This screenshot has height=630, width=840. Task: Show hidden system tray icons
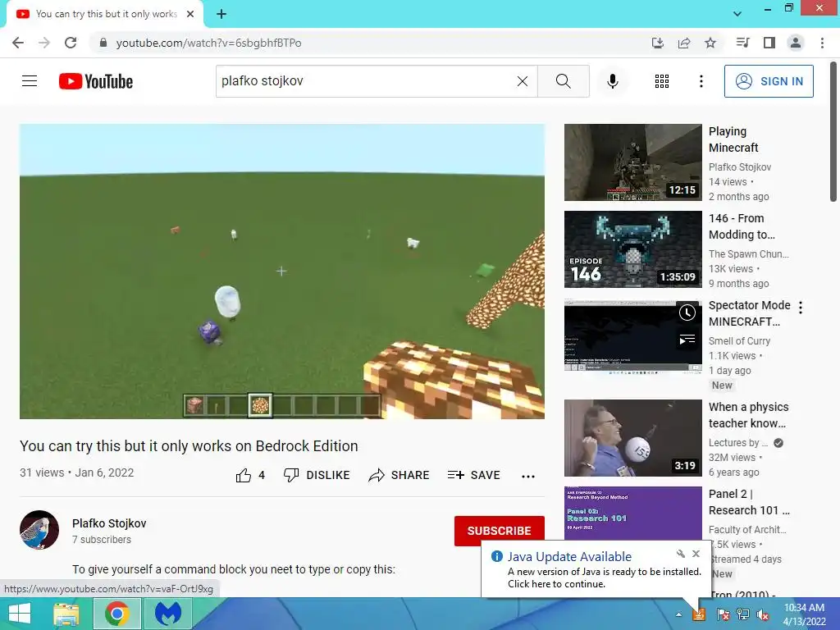[x=678, y=614]
